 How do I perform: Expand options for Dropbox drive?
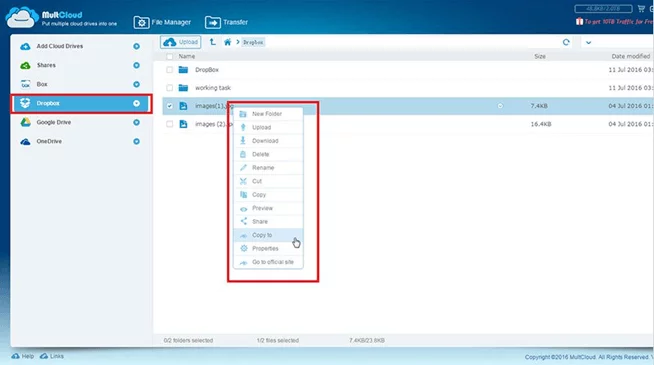[x=136, y=103]
